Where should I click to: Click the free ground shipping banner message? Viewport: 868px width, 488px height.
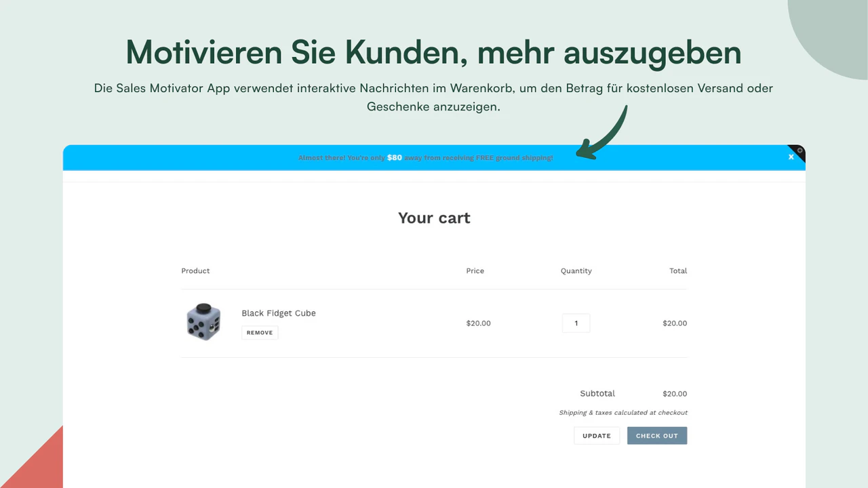[x=426, y=157]
